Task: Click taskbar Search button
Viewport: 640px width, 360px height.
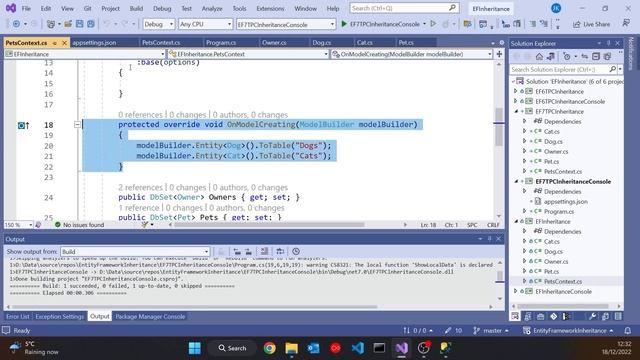Action: click(232, 348)
